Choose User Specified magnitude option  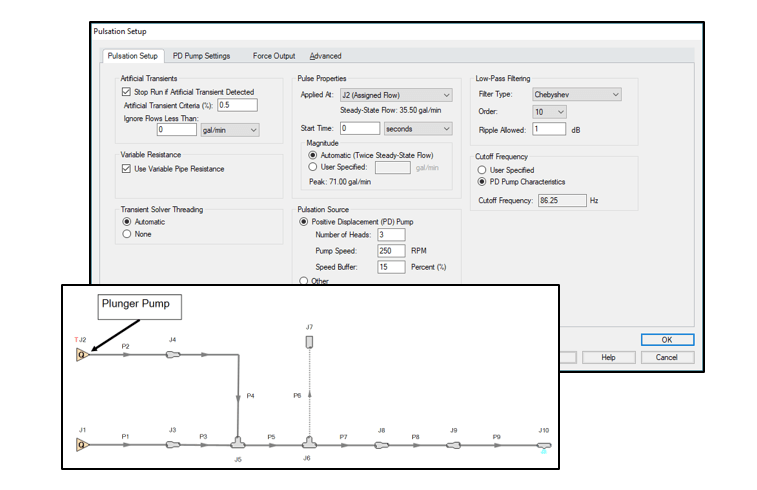(x=313, y=167)
